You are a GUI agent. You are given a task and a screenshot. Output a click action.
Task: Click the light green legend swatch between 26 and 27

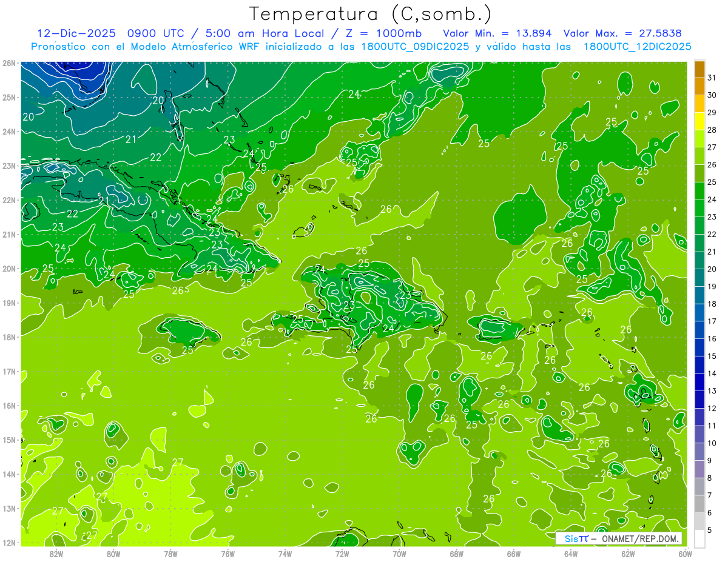[699, 156]
